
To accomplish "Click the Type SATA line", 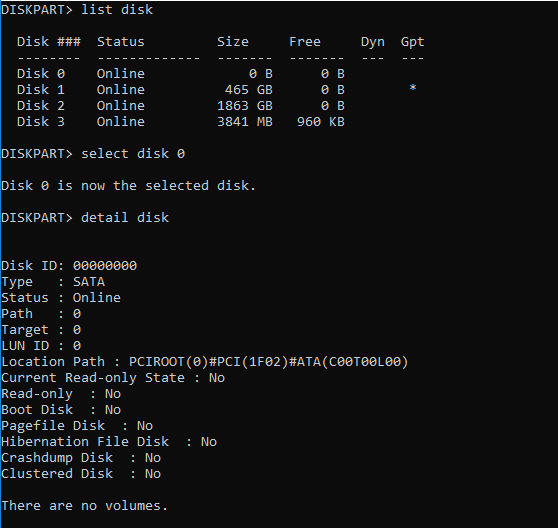I will [53, 282].
